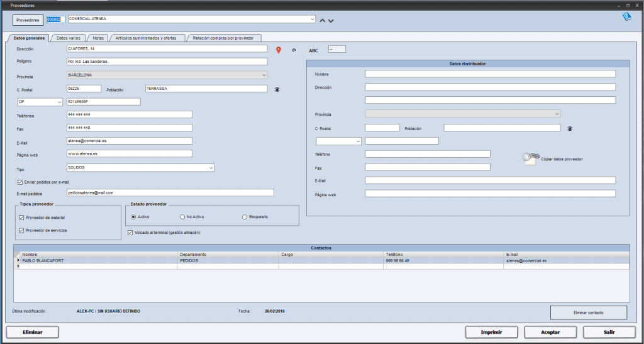Click the supplier code field 000002
The image size is (644, 344).
click(x=55, y=19)
